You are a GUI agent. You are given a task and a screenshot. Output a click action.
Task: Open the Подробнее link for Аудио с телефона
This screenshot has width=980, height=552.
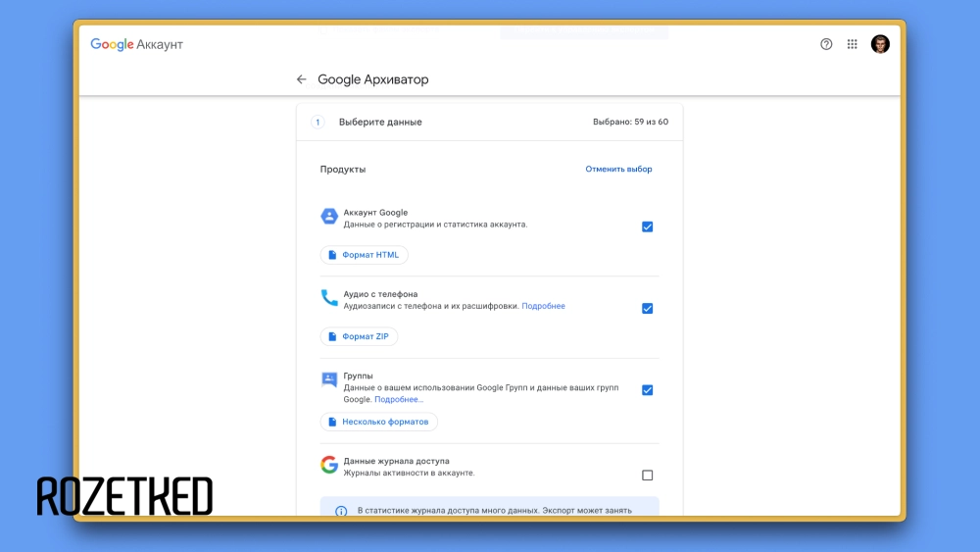point(543,306)
